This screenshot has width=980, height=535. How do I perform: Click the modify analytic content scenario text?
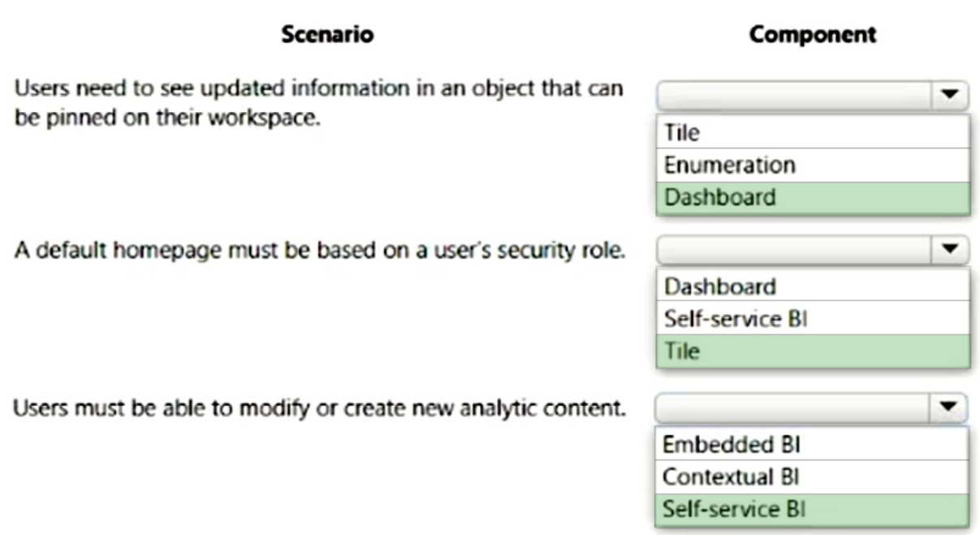tap(320, 405)
